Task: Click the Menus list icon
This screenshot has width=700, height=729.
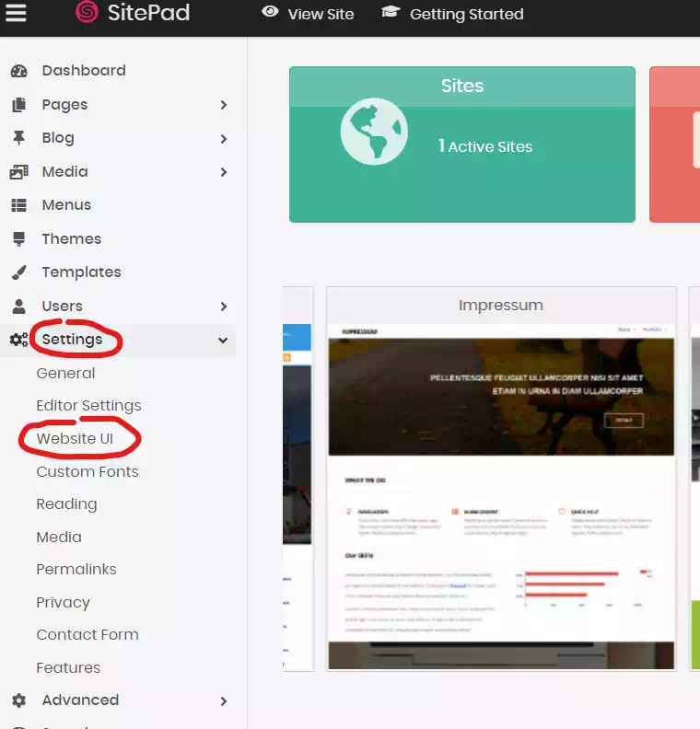Action: 19,205
